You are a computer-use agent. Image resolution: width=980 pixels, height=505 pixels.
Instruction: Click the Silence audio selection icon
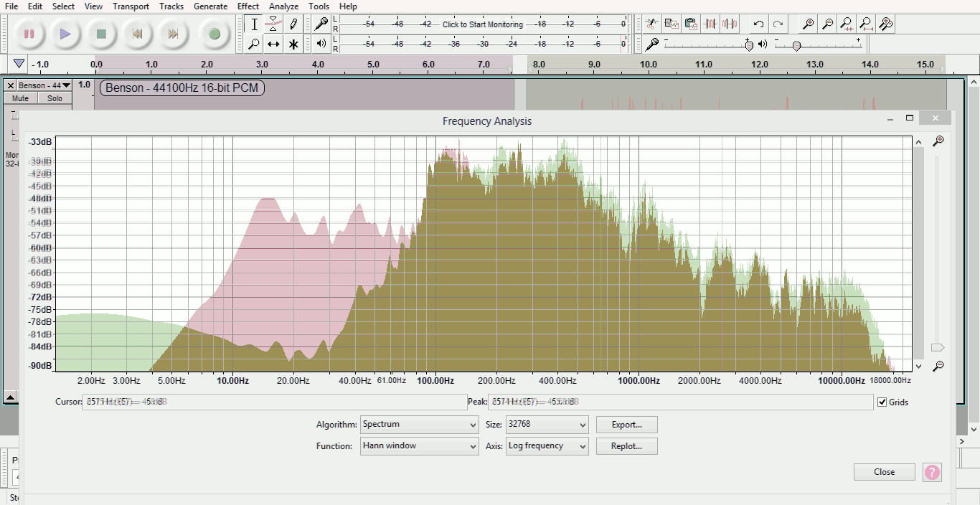point(730,24)
